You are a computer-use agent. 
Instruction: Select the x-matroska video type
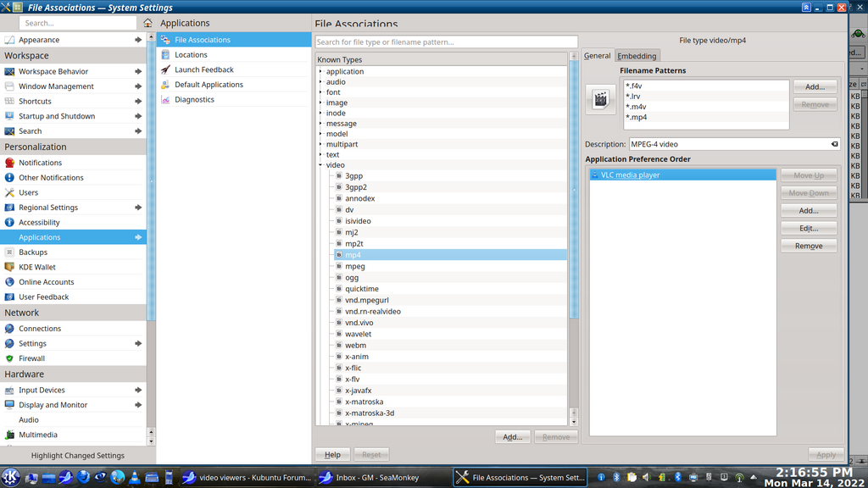tap(364, 402)
